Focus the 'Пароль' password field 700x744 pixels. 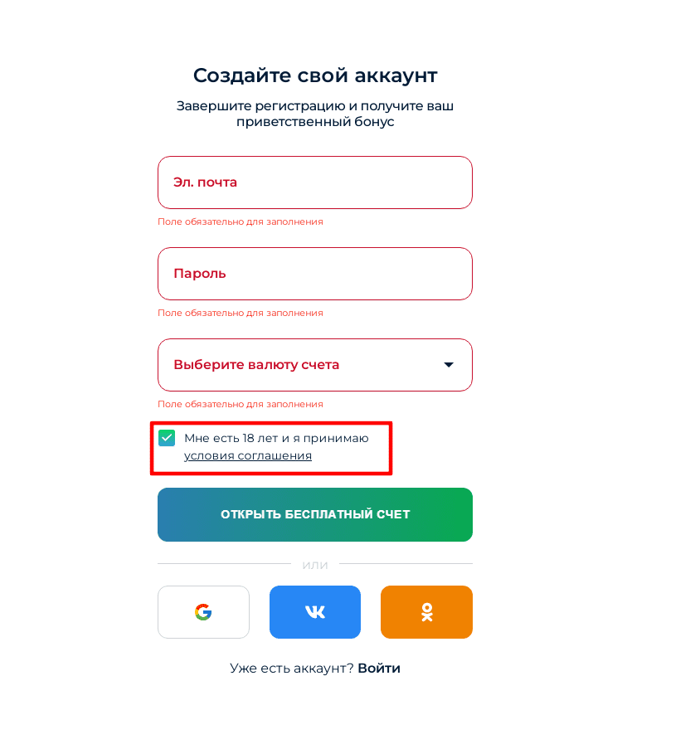click(315, 274)
